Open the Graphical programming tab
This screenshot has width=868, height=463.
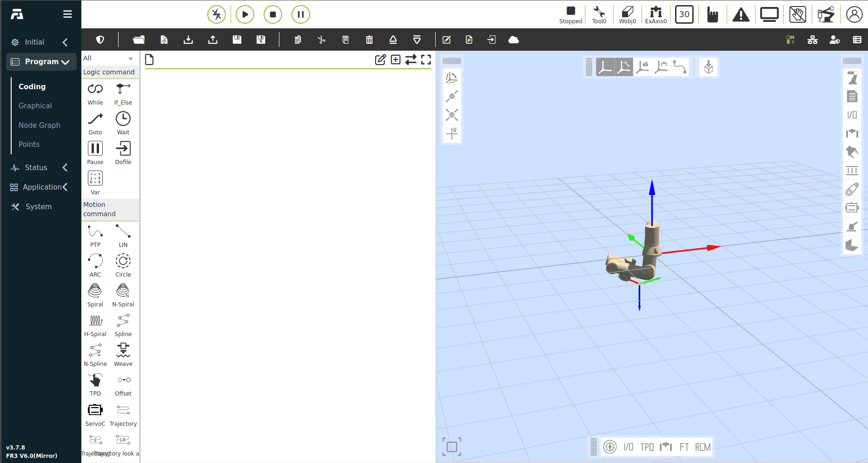tap(35, 106)
